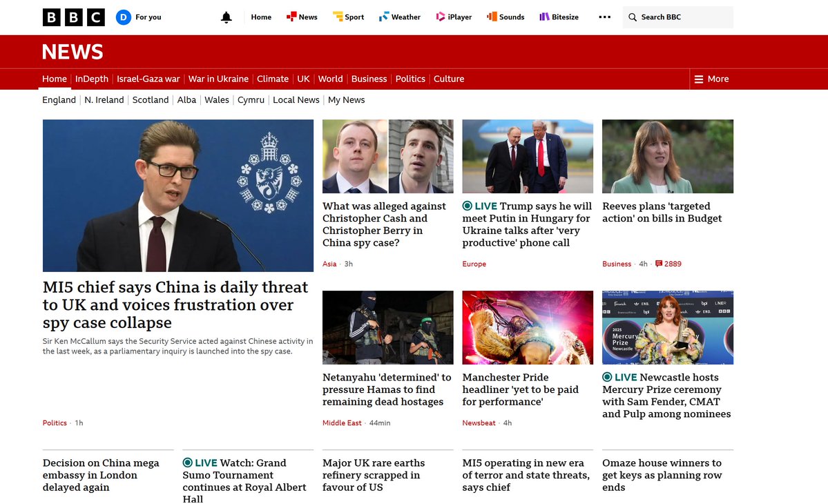Open the UK news section
The width and height of the screenshot is (828, 504).
303,79
